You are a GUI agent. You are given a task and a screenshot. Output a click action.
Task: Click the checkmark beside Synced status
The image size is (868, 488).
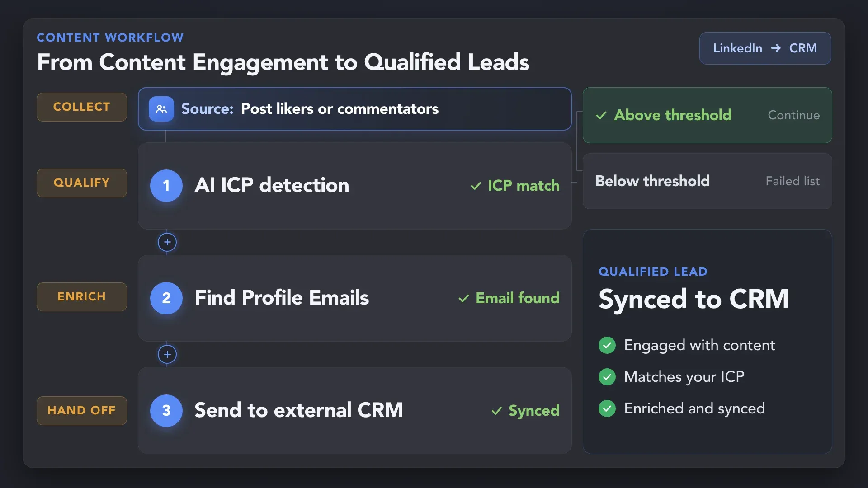coord(496,411)
